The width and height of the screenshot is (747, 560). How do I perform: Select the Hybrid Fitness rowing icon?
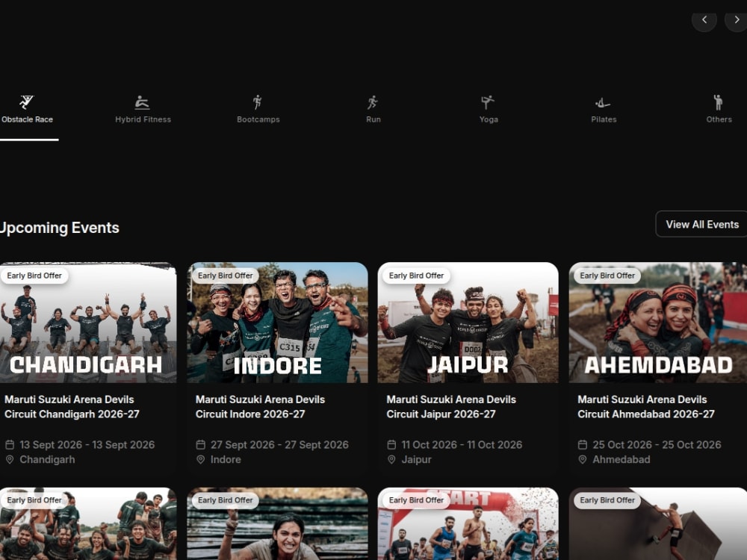click(143, 102)
